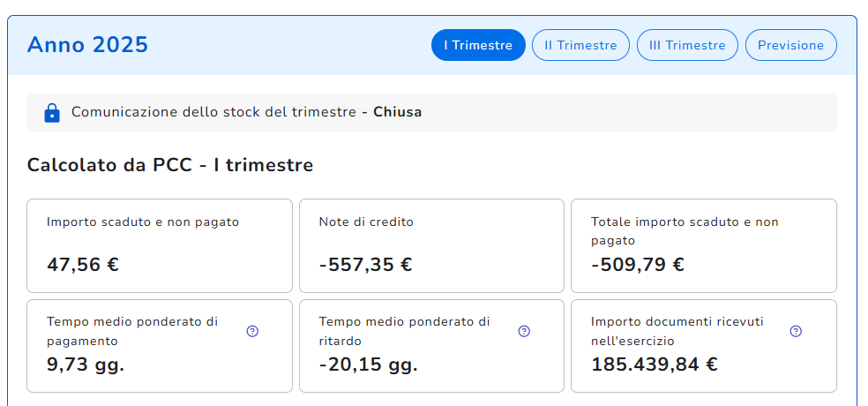Click the Anno 2025 heading
868x406 pixels.
click(87, 45)
